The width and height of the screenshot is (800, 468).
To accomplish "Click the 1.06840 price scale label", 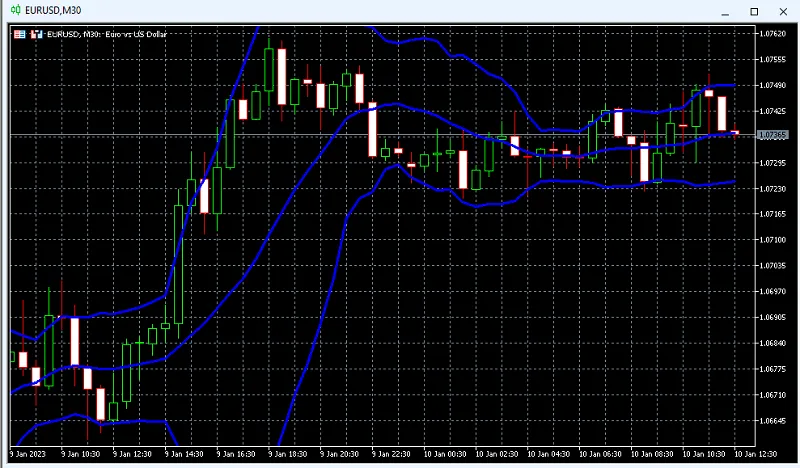I will pos(772,343).
